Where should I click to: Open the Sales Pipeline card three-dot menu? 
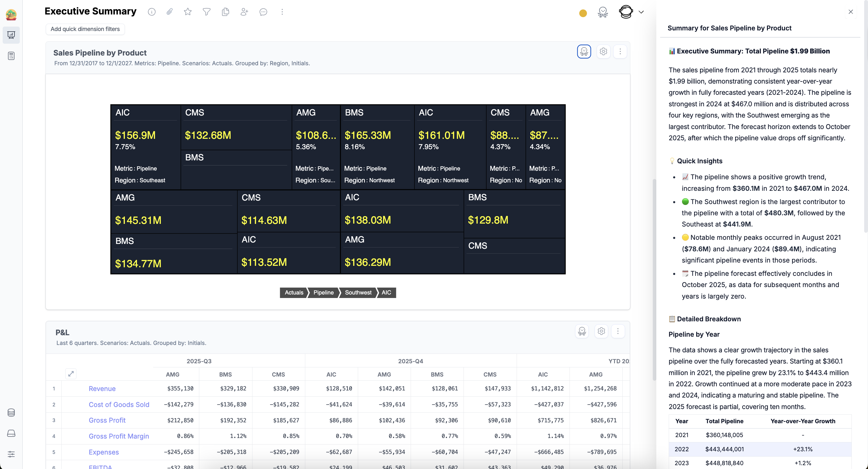tap(620, 52)
